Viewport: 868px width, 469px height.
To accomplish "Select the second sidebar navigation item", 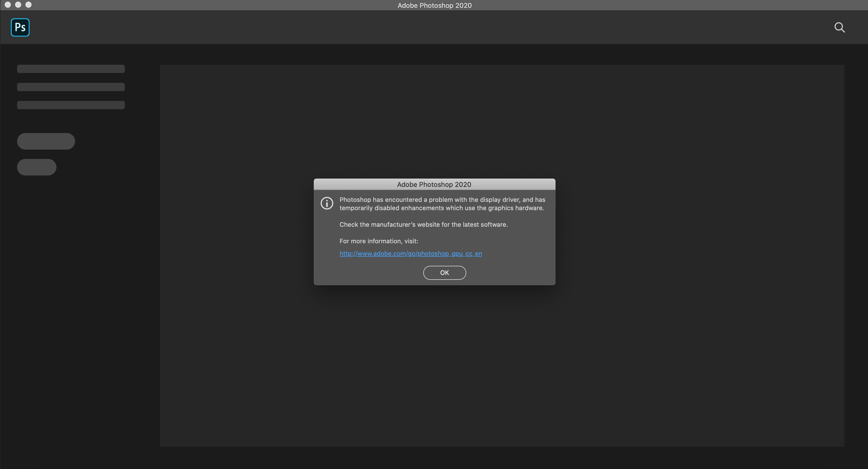I will (x=70, y=87).
